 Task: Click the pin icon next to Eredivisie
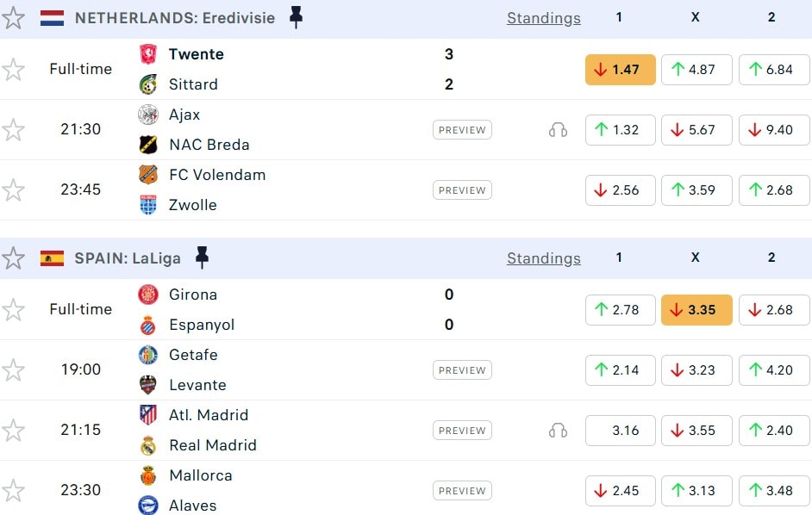point(296,17)
